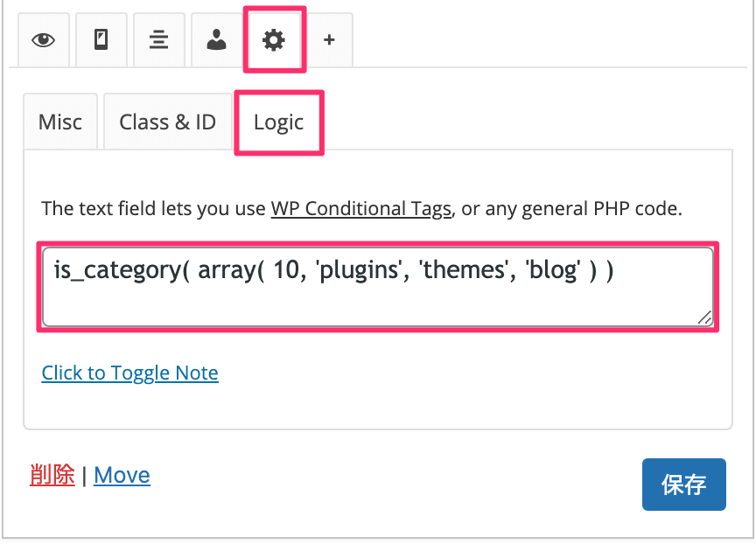The height and width of the screenshot is (544, 756).
Task: Open the WP Conditional Tags link
Action: tap(360, 209)
